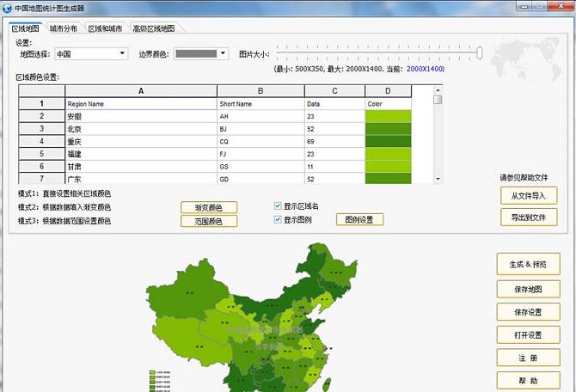This screenshot has width=576, height=392.
Task: Click the 从文件导入 button
Action: pyautogui.click(x=529, y=196)
